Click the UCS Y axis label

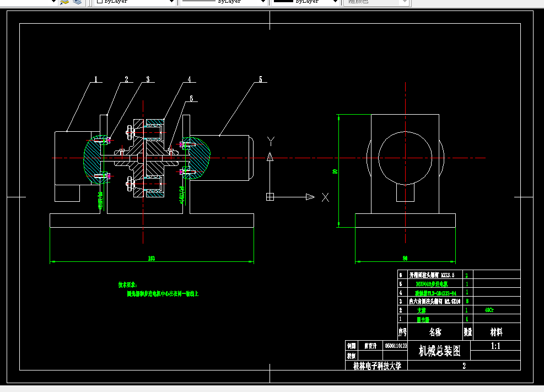pos(271,141)
